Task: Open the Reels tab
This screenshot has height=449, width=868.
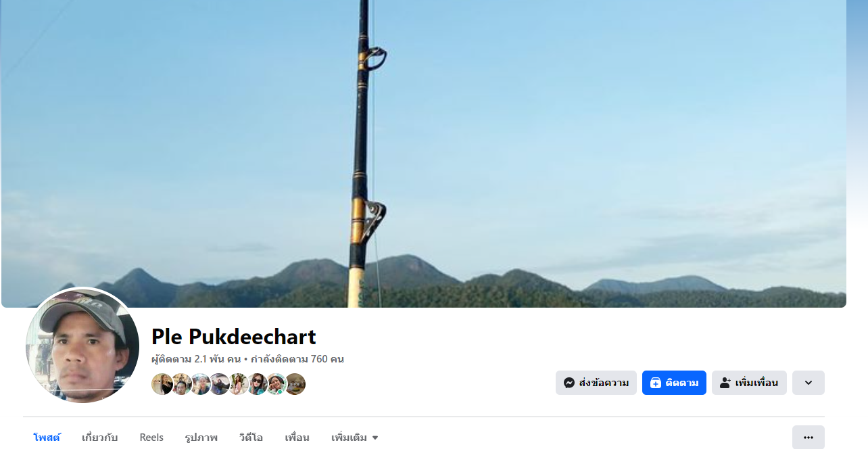Action: click(151, 438)
